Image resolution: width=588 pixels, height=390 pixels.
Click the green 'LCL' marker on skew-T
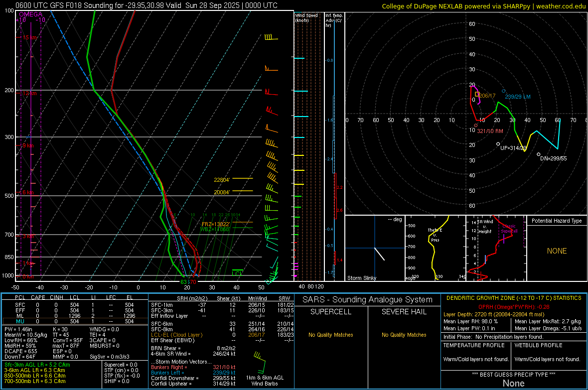pos(237,273)
